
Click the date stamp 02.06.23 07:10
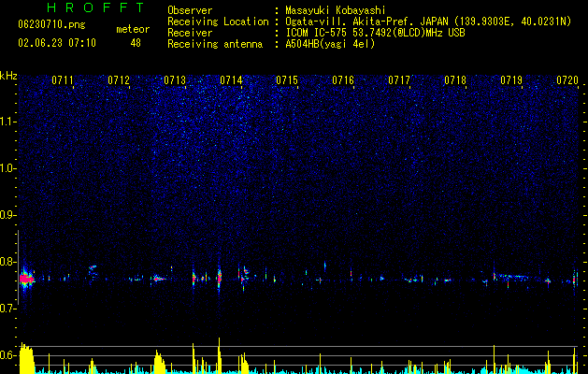click(x=57, y=43)
